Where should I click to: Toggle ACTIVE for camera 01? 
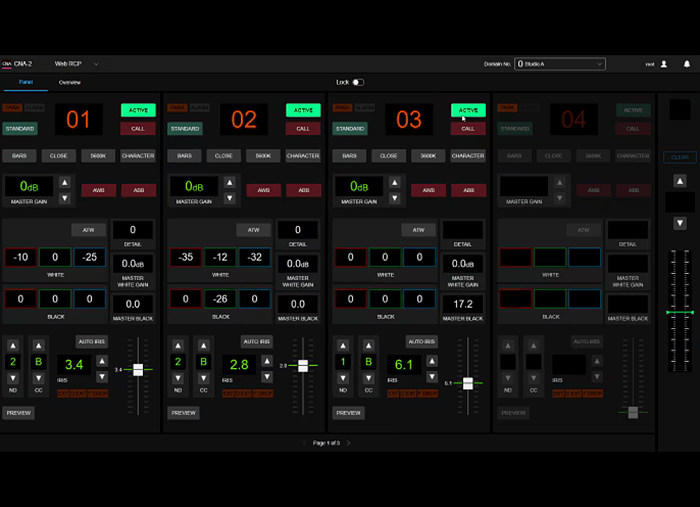click(x=138, y=110)
